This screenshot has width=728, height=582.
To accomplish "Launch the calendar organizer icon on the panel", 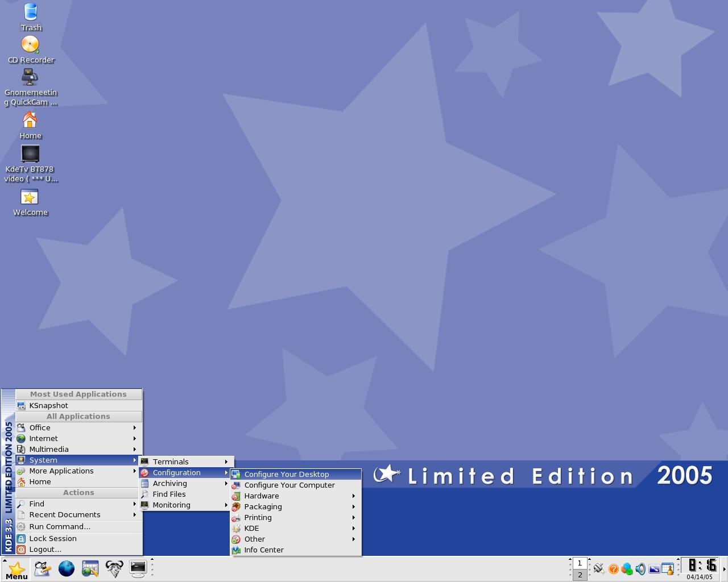I will (90, 568).
